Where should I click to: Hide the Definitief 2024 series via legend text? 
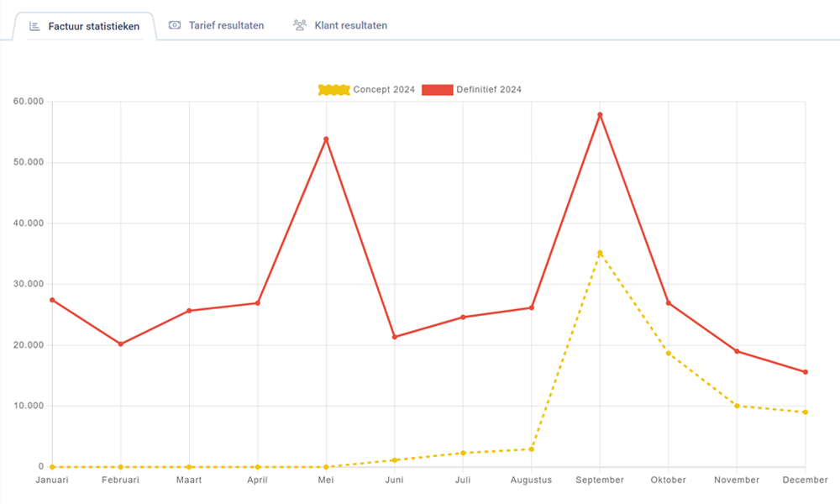(489, 90)
